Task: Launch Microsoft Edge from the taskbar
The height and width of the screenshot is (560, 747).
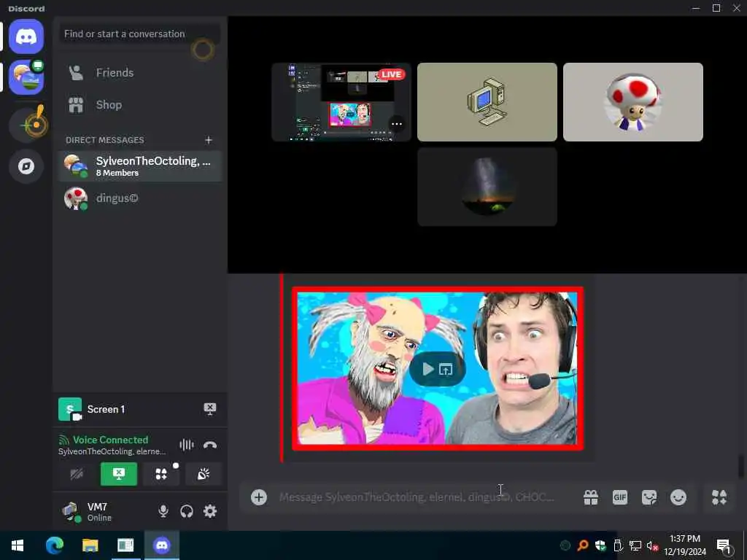Action: [54, 545]
